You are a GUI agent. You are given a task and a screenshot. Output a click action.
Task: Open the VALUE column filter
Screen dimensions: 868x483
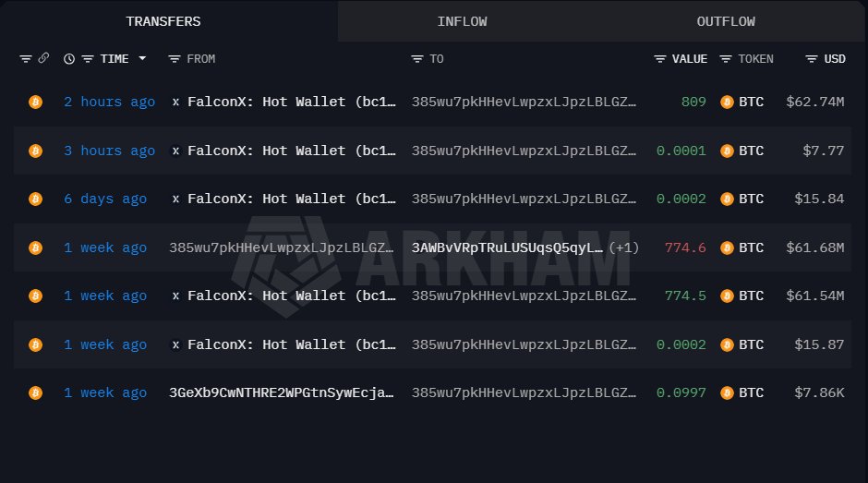point(659,59)
